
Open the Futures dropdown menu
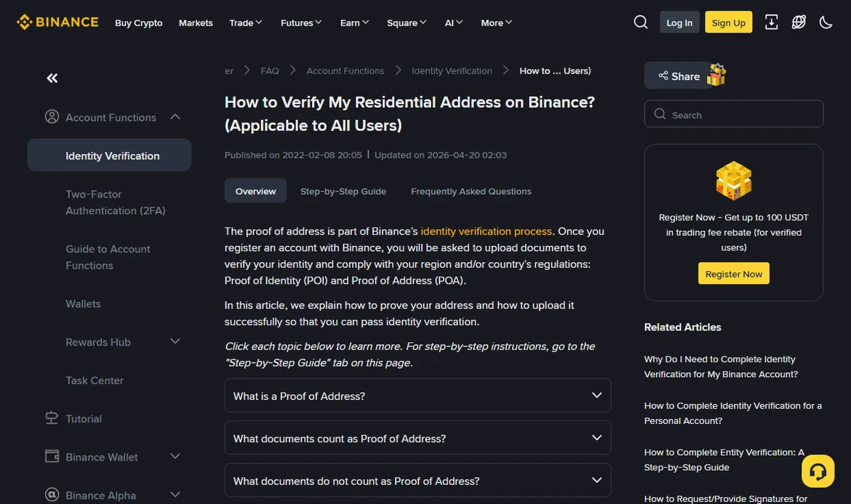(x=301, y=23)
